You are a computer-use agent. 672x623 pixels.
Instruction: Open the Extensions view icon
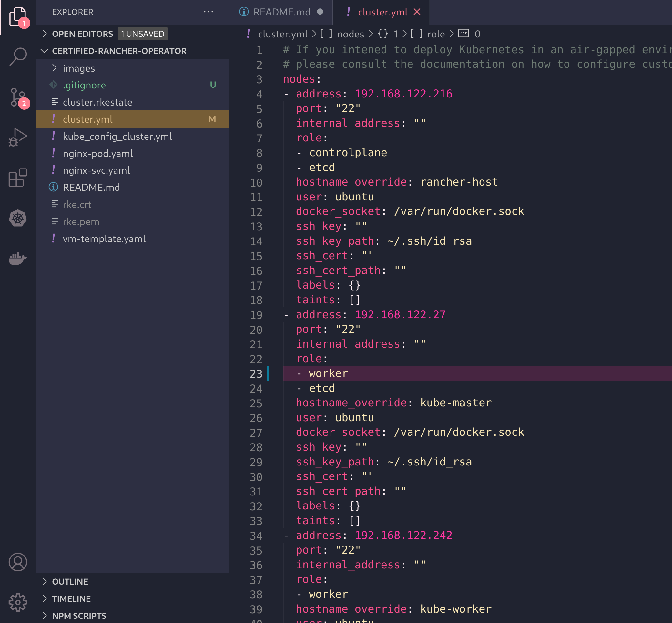[18, 178]
